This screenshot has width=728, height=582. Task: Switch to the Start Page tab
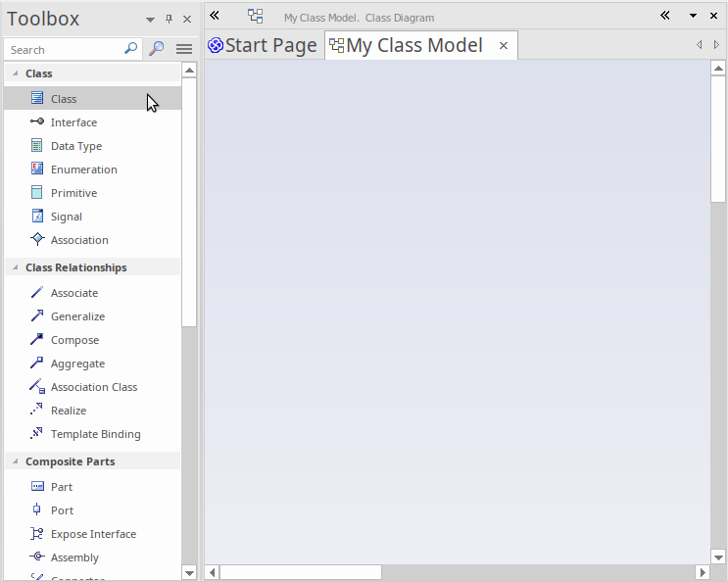pyautogui.click(x=263, y=46)
